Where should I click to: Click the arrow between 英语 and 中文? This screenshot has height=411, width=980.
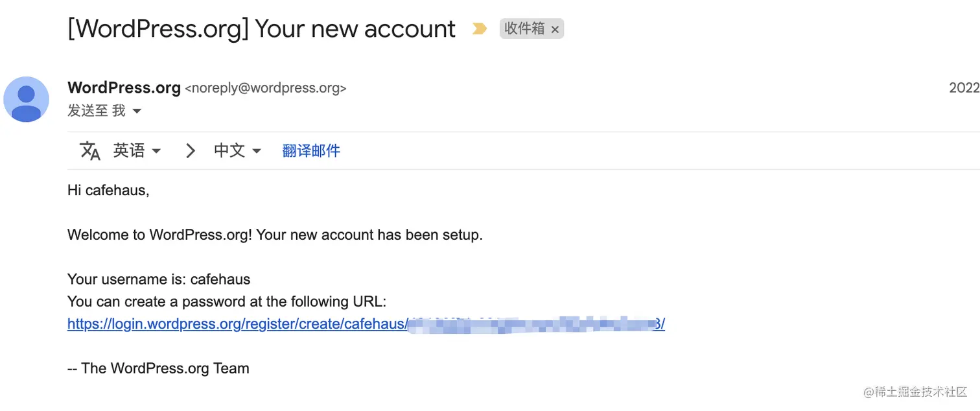(x=190, y=151)
